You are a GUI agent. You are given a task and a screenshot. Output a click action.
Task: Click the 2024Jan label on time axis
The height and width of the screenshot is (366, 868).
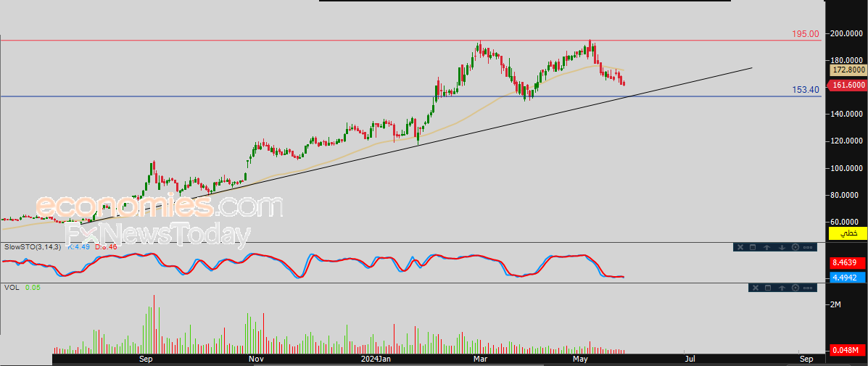(x=377, y=359)
